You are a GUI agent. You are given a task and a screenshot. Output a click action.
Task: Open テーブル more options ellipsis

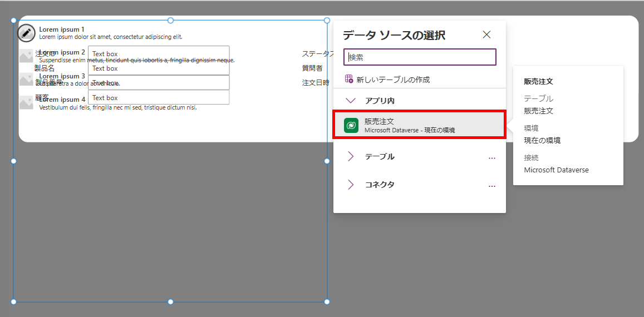[x=492, y=158]
